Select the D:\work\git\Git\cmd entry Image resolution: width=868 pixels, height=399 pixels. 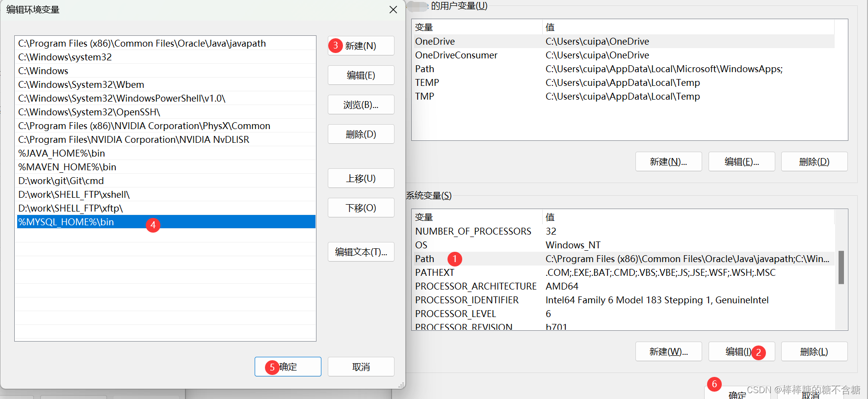coord(166,181)
